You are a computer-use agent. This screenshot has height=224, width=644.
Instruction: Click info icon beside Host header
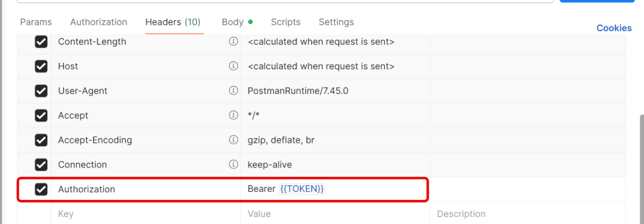(233, 66)
